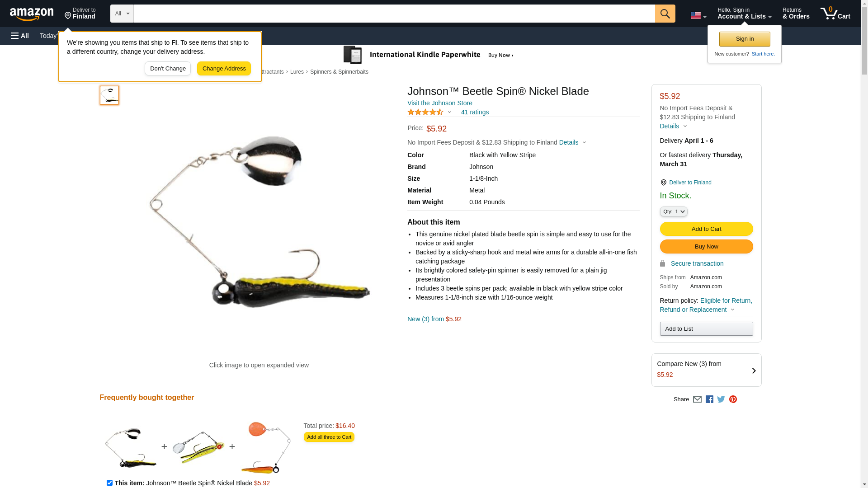Expand shipping Details under buy box price
Screen dimensions: 868x488
point(673,126)
